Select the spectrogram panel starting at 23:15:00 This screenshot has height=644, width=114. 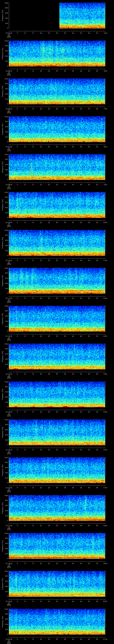57,432
